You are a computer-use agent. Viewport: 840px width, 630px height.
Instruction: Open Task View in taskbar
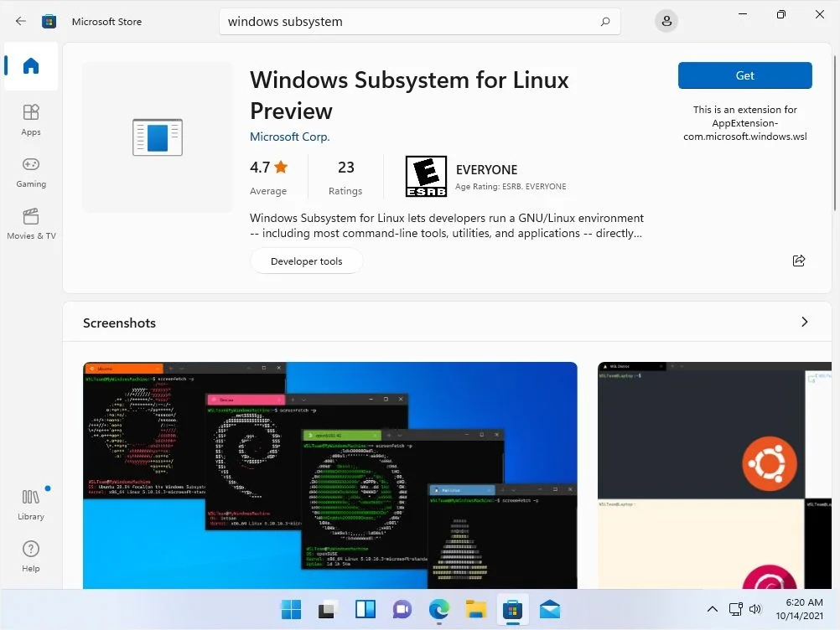(327, 610)
